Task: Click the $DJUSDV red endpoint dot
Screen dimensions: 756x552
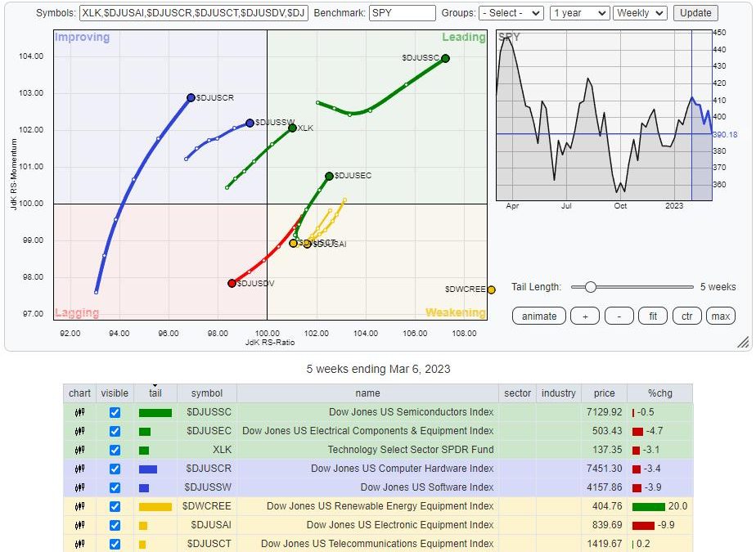Action: [232, 284]
